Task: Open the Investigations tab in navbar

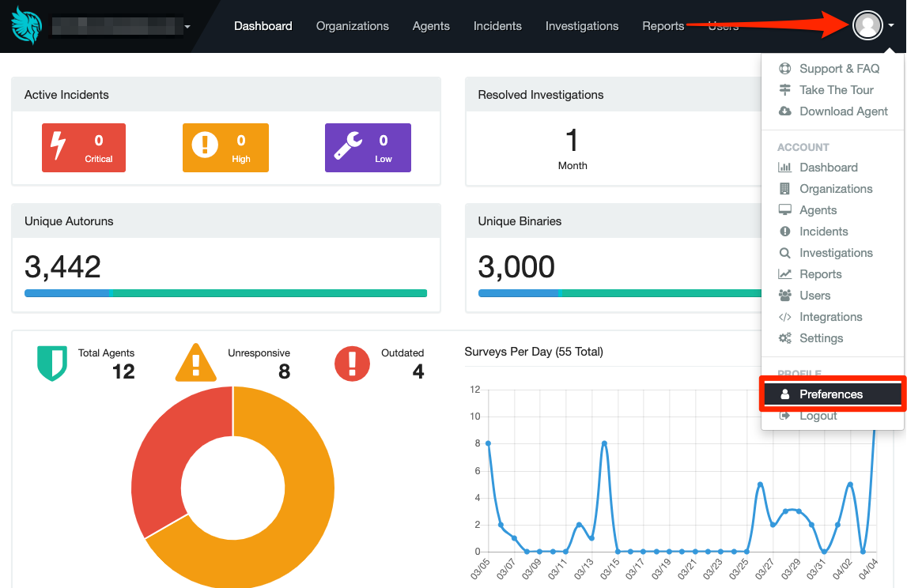Action: coord(582,26)
